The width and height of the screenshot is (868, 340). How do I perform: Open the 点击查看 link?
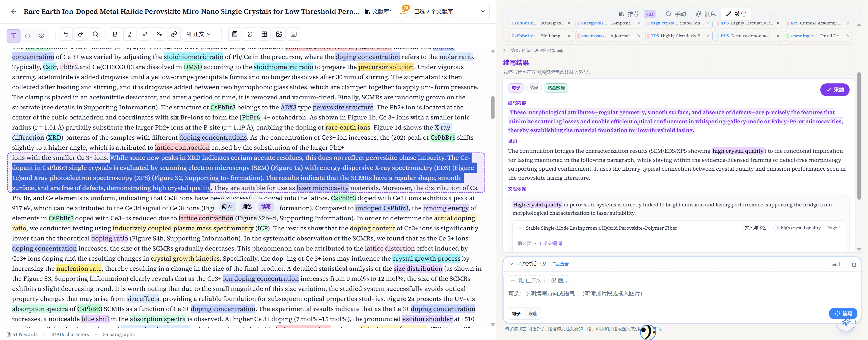click(x=560, y=264)
